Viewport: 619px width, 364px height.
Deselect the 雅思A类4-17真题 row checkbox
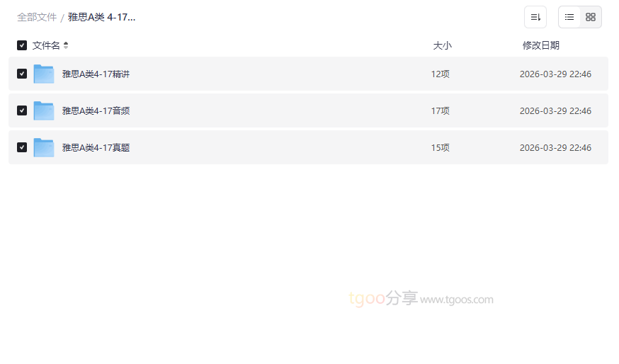coord(22,147)
